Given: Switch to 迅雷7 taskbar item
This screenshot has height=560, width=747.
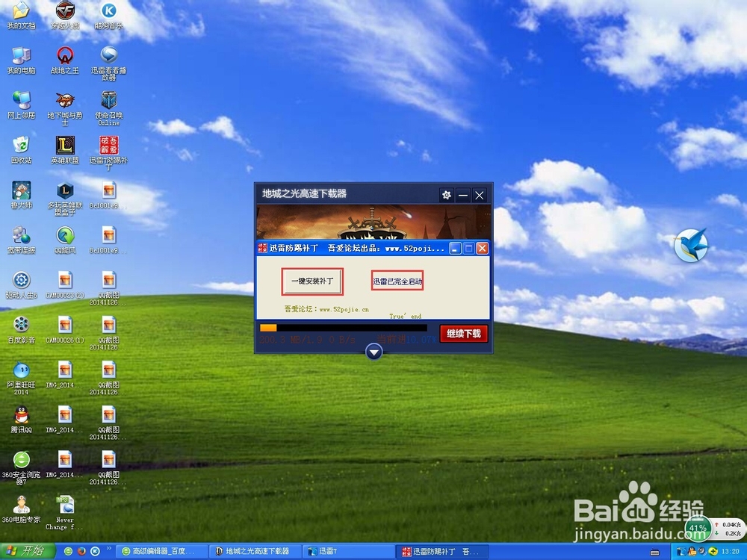Looking at the screenshot, I should pyautogui.click(x=348, y=552).
